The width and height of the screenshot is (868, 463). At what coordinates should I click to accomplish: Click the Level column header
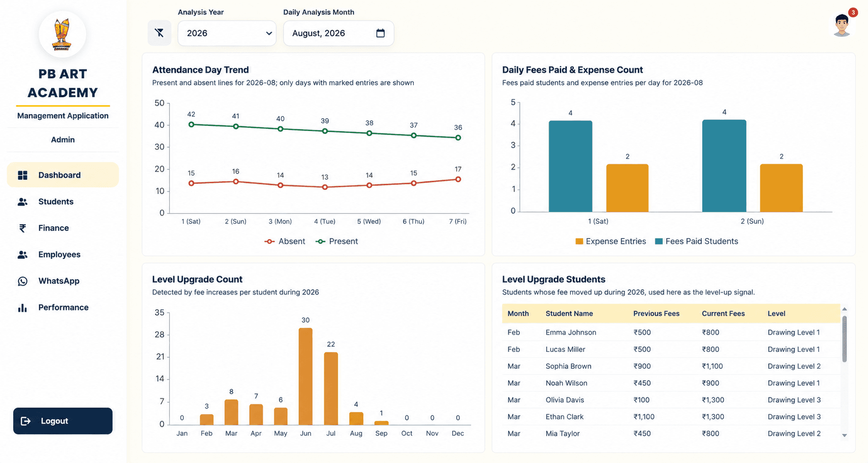click(x=776, y=313)
